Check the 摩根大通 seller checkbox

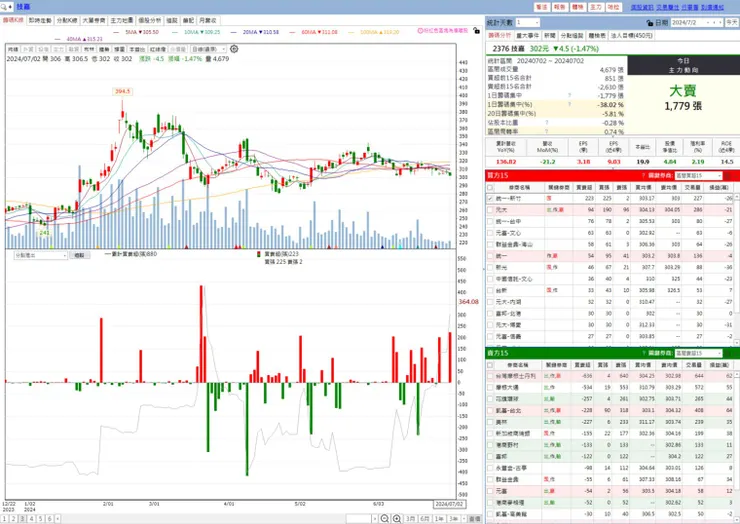[x=490, y=388]
